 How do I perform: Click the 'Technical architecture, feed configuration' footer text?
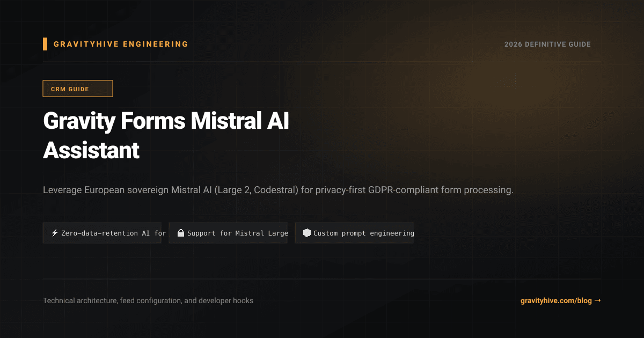point(148,300)
